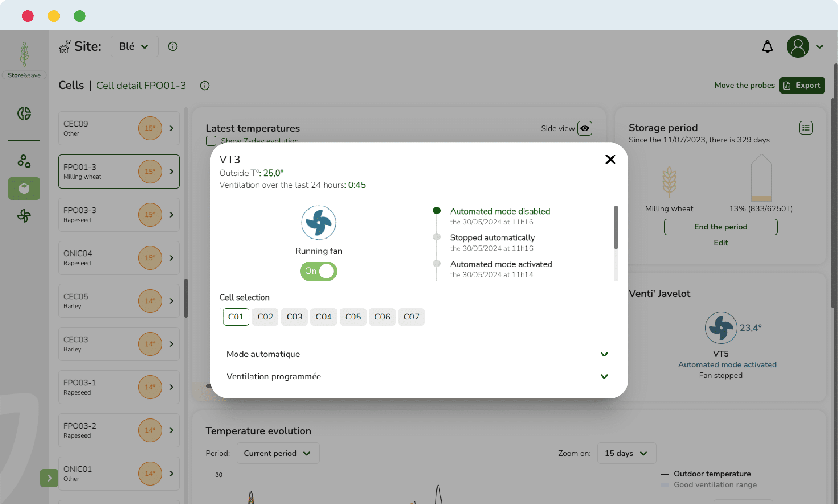Open the cells cube sidebar icon
This screenshot has height=504, width=838.
coord(24,188)
